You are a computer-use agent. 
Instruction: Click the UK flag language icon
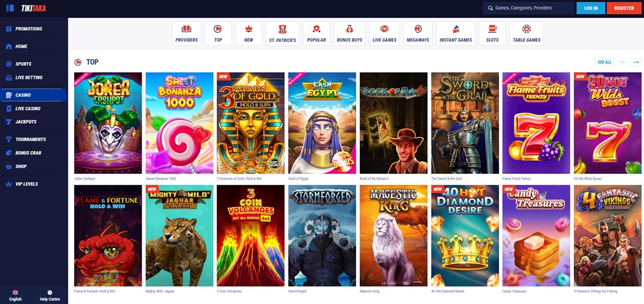tap(15, 292)
